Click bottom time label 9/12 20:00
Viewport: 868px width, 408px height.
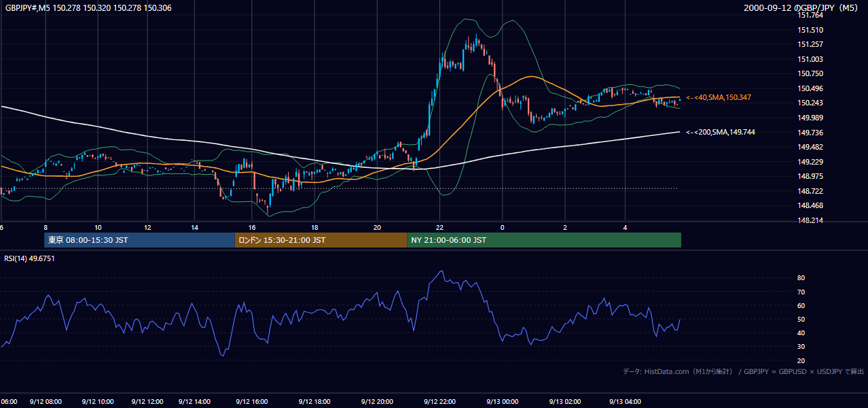pyautogui.click(x=377, y=402)
